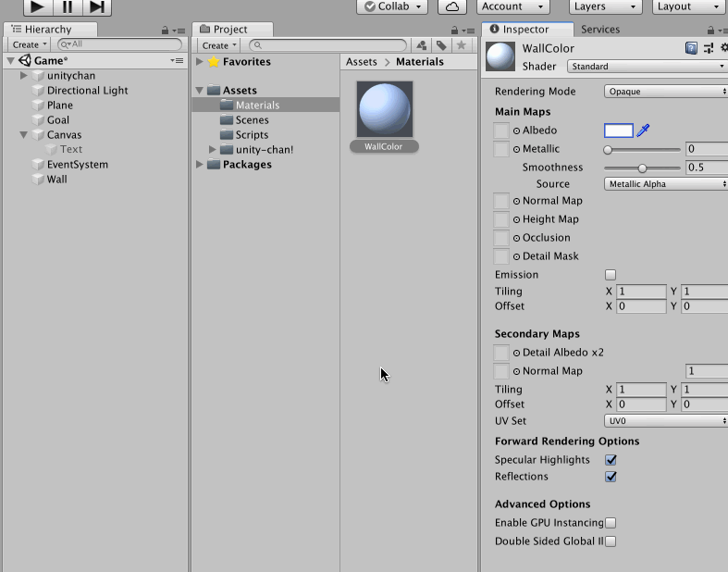Click the Pause button in the toolbar
Screen dimensions: 728x572
coord(68,6)
